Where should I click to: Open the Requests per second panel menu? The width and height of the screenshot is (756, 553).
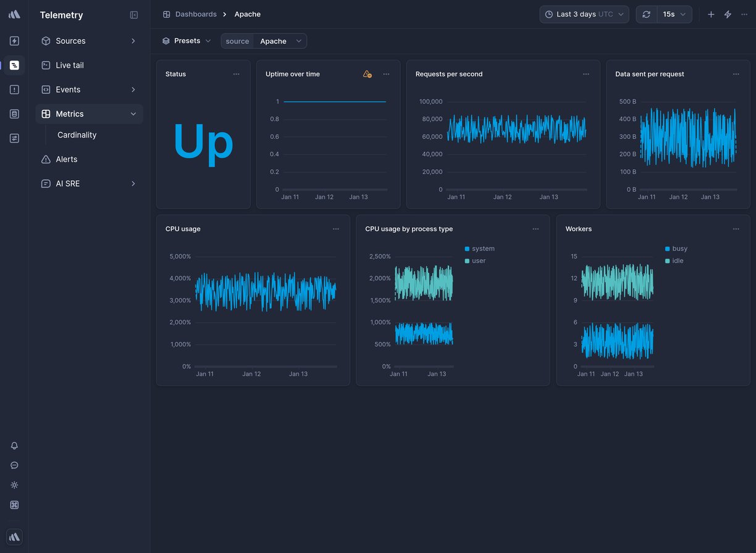point(586,73)
